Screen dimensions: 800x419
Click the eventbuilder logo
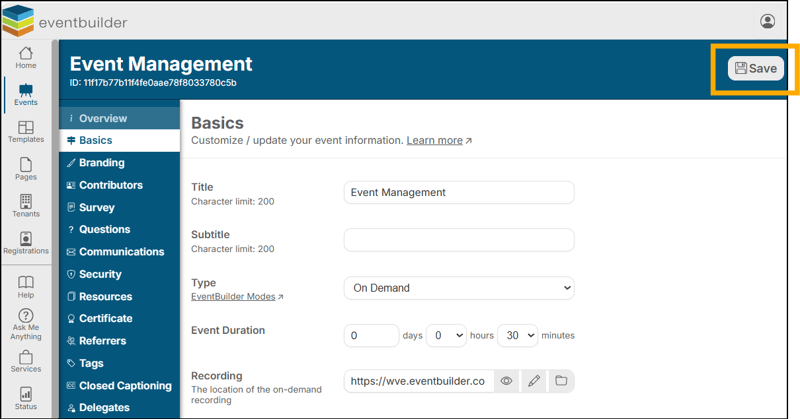tap(64, 21)
